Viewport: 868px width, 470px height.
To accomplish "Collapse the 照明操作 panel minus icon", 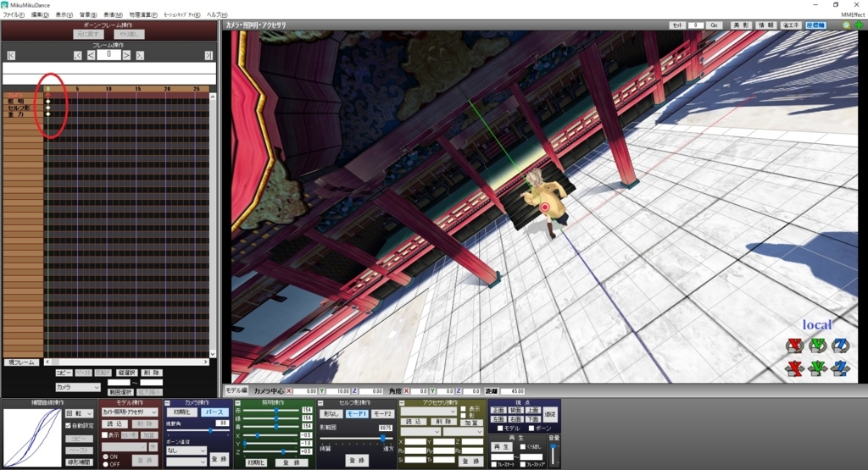I will pos(237,403).
